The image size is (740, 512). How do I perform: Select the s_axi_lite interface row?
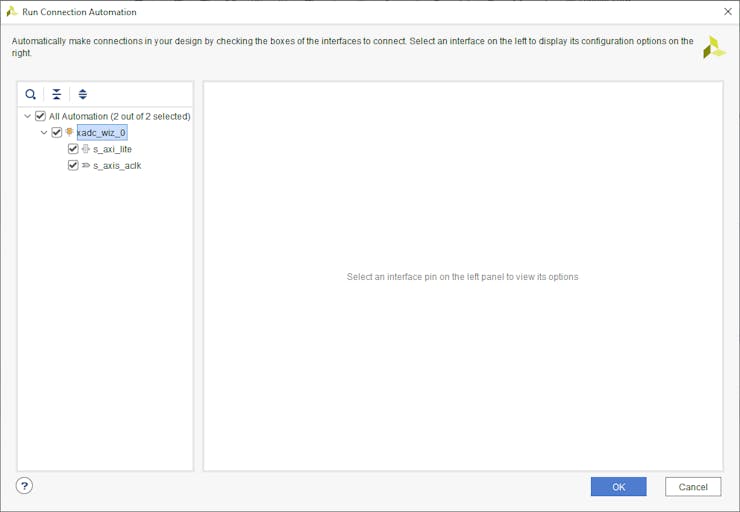[112, 149]
